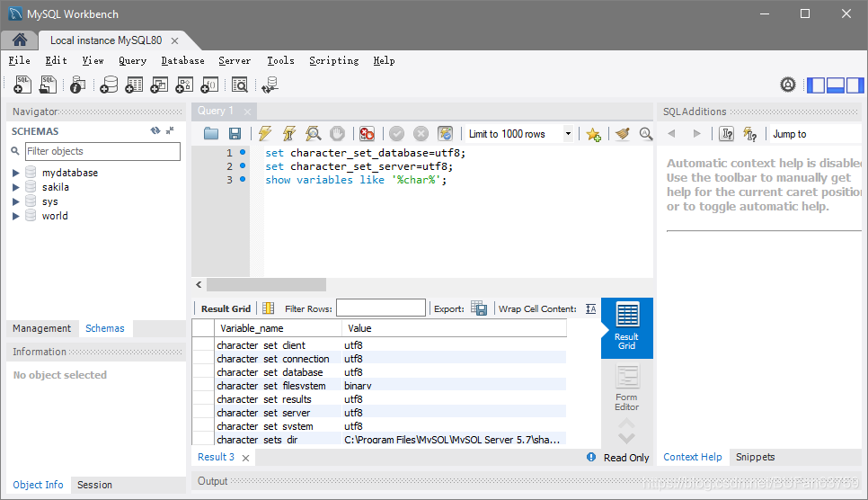Image resolution: width=868 pixels, height=500 pixels.
Task: Open find panel magnifier icon
Action: tap(645, 134)
